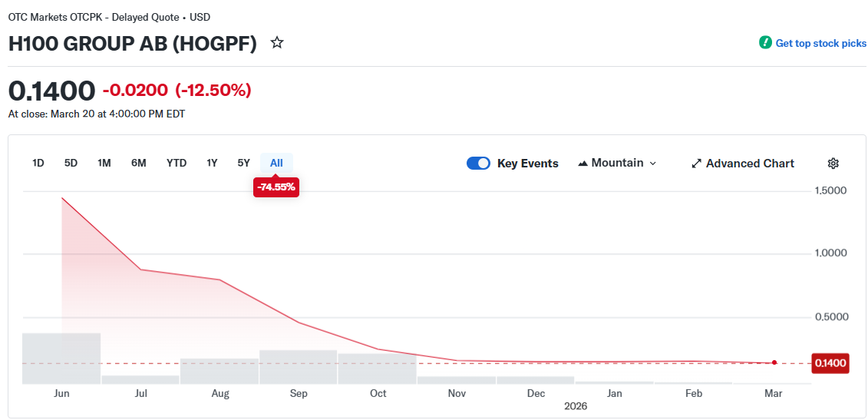This screenshot has width=868, height=420.
Task: Switch to the 5D range
Action: pos(71,163)
